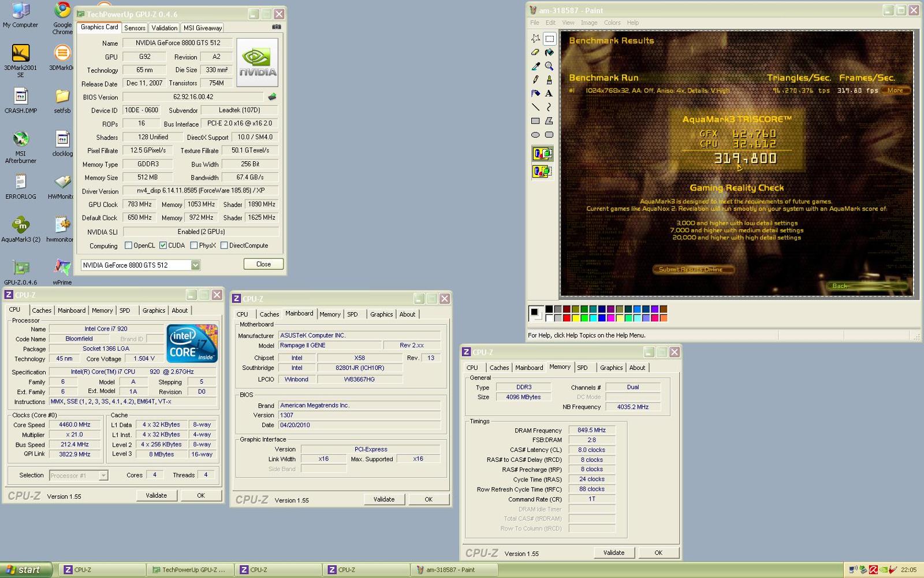Select the Rounded Rectangle tool
Screen dimensions: 924x578
(549, 135)
